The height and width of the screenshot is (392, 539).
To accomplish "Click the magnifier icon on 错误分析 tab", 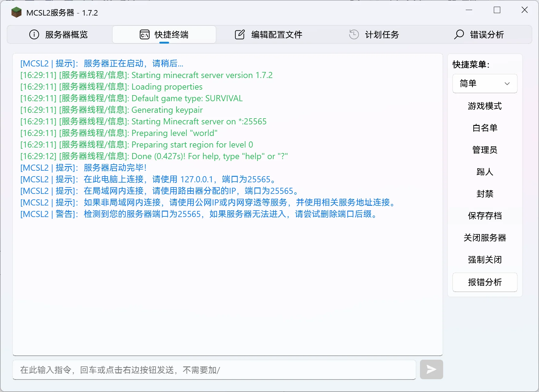I will (x=459, y=34).
